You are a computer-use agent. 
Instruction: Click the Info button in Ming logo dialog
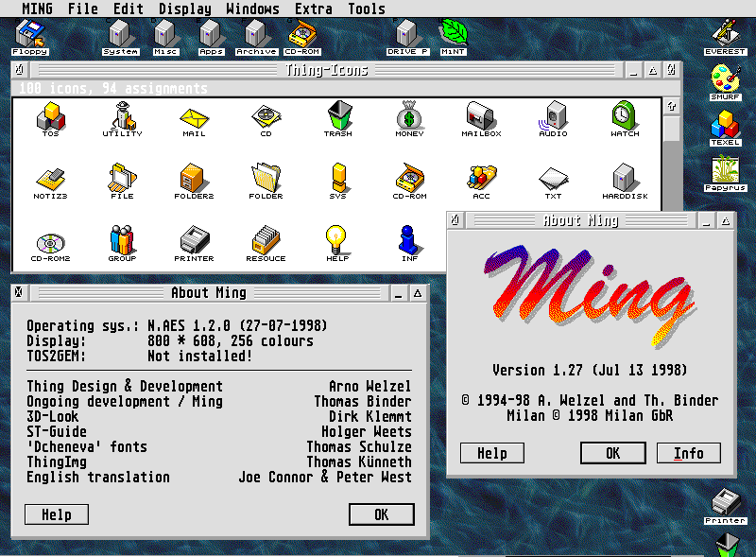point(689,453)
